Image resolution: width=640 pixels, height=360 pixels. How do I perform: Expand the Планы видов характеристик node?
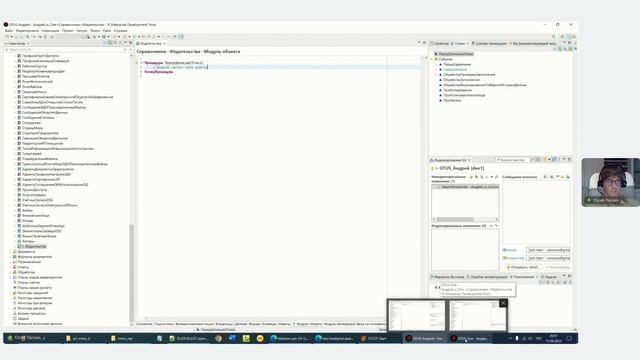coord(10,278)
